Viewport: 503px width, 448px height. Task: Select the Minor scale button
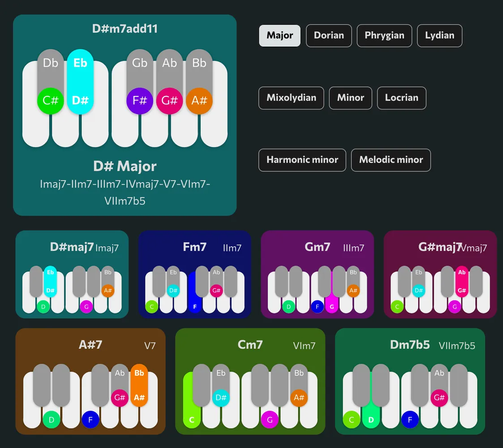350,98
